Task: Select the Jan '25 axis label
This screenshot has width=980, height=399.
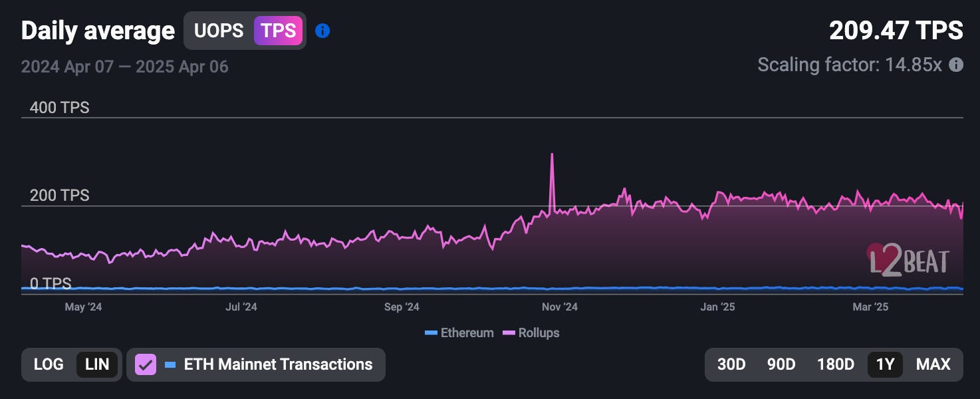Action: [718, 307]
